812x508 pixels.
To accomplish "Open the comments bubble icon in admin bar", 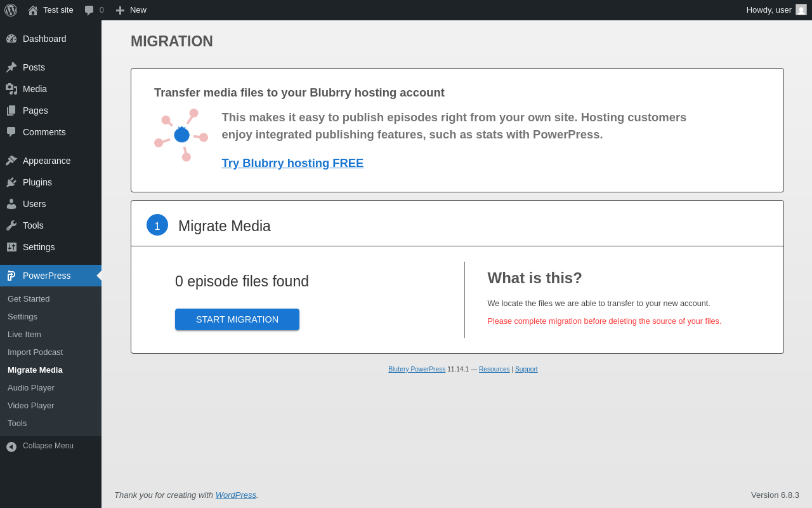I will click(x=89, y=10).
